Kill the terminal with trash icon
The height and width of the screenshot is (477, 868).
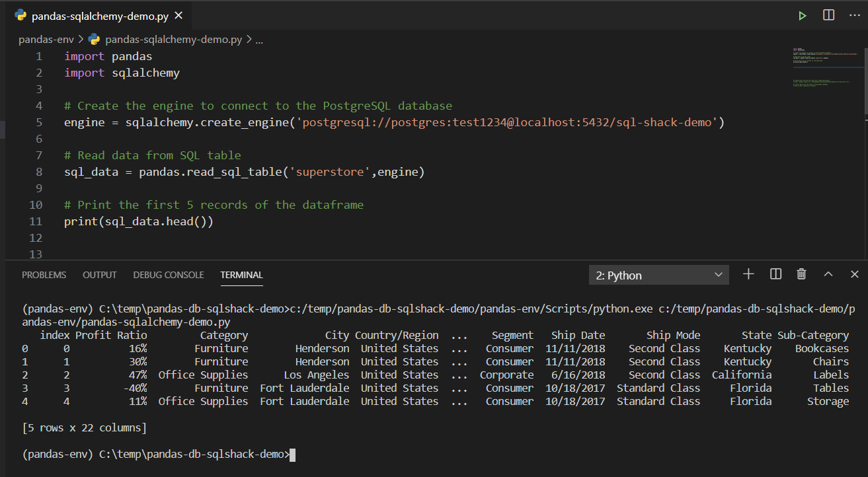(801, 274)
